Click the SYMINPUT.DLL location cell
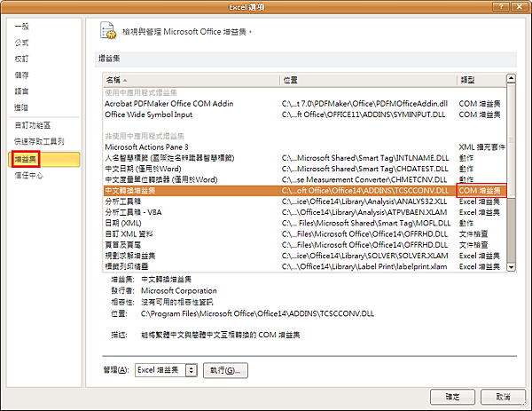 tap(364, 115)
